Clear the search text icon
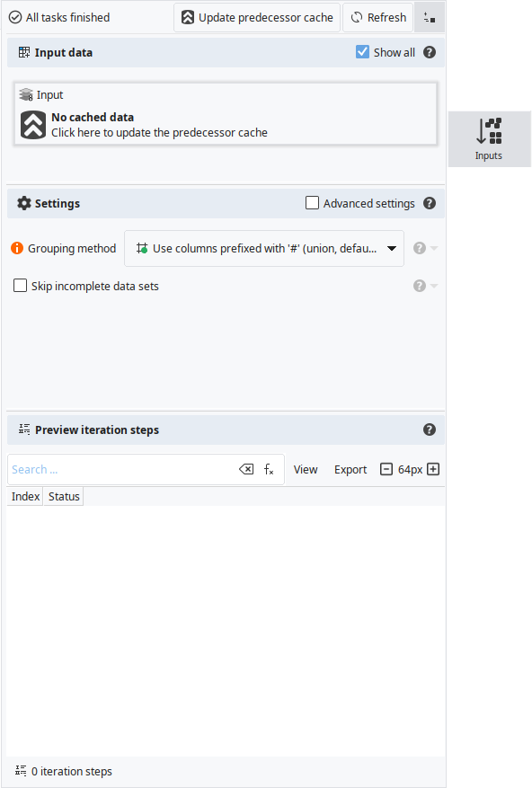 246,469
